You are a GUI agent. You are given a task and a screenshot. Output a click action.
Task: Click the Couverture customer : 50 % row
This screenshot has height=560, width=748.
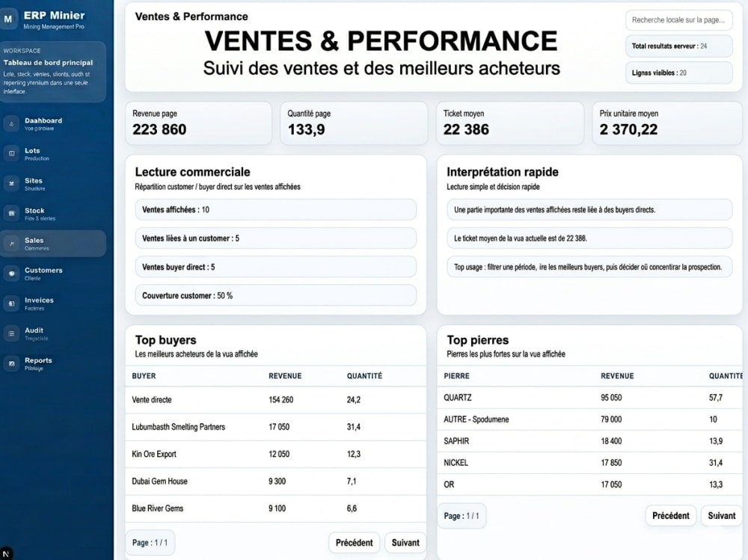coord(276,296)
